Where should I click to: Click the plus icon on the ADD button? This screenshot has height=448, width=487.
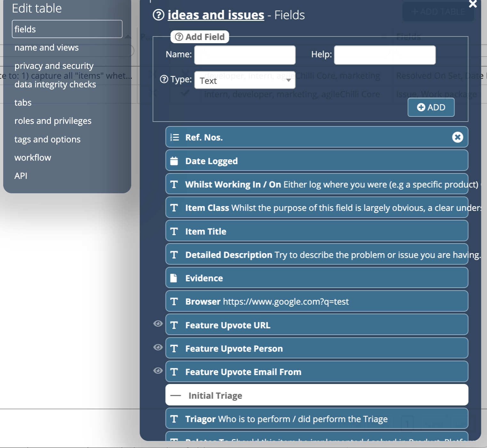(x=421, y=107)
